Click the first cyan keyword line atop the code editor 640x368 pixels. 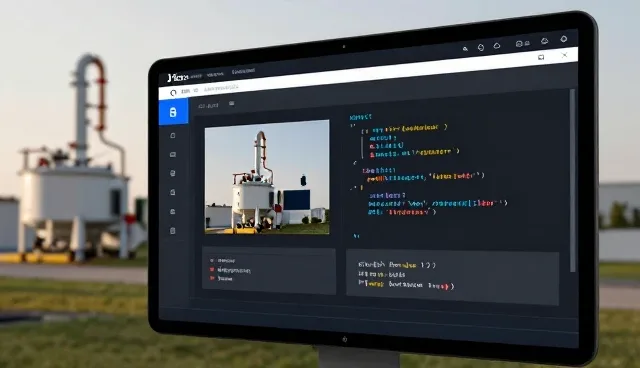[360, 117]
